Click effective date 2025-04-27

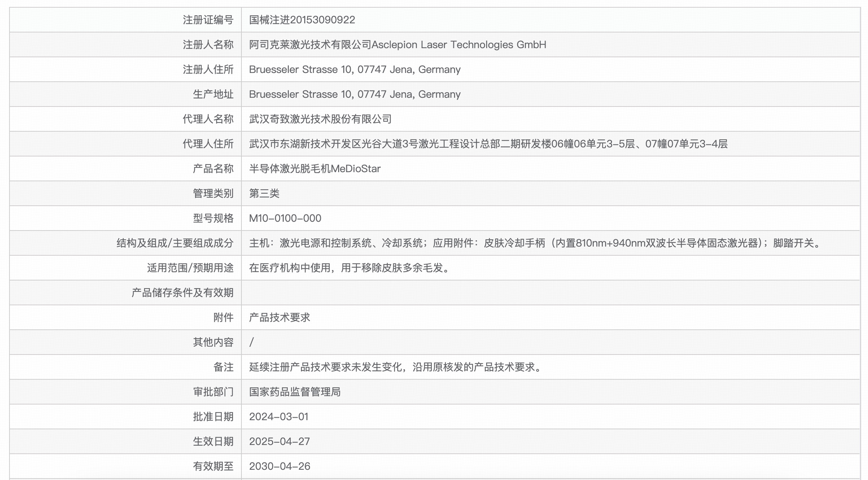coord(279,441)
